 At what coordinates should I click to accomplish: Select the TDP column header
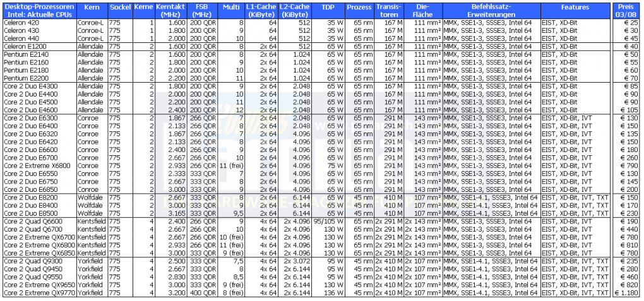pos(328,11)
